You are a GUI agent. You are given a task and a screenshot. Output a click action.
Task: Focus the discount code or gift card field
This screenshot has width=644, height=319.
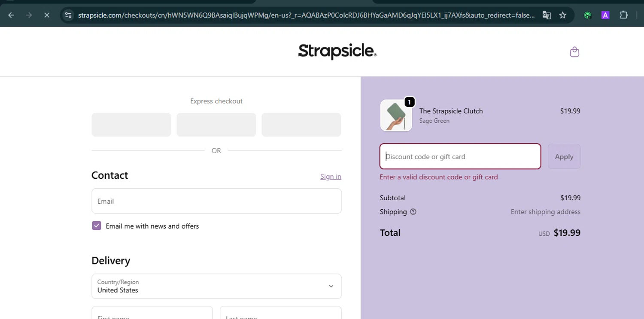click(x=460, y=156)
